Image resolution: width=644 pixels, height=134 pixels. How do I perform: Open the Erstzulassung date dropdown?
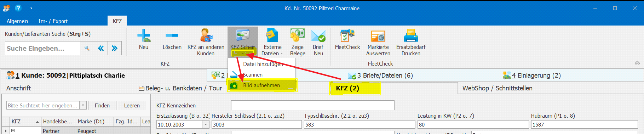(206, 124)
